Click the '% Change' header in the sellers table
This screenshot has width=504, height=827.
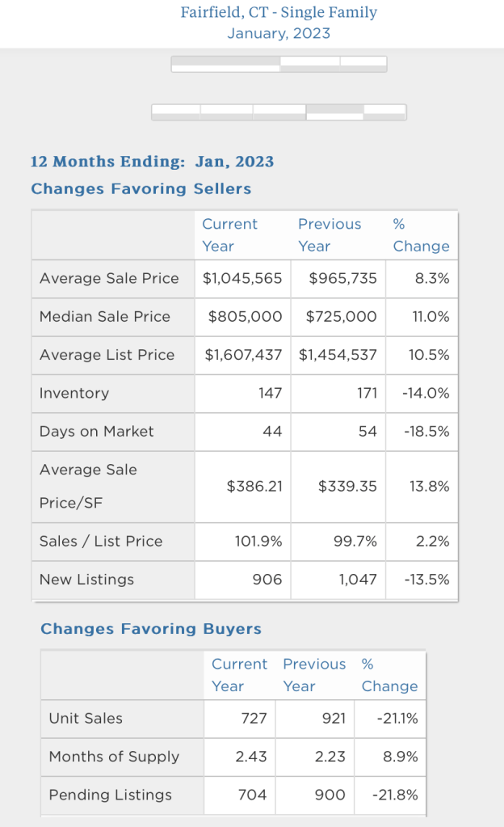pyautogui.click(x=421, y=235)
